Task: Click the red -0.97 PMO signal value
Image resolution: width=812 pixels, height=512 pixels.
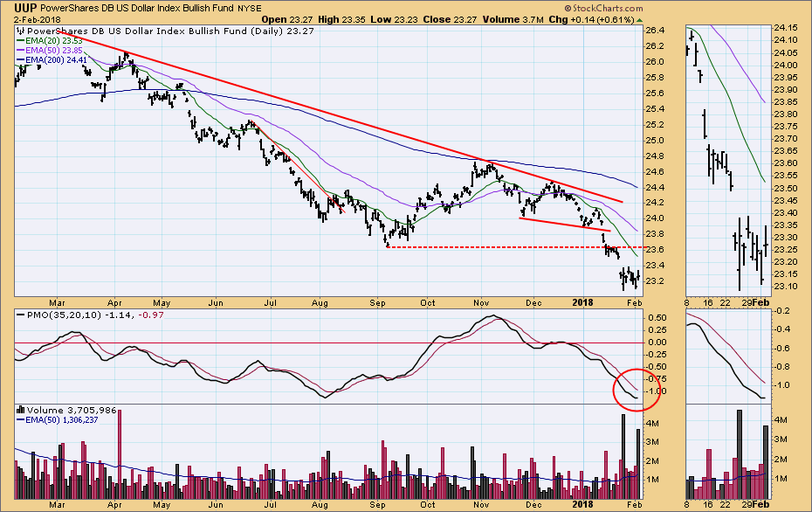Action: coord(151,315)
